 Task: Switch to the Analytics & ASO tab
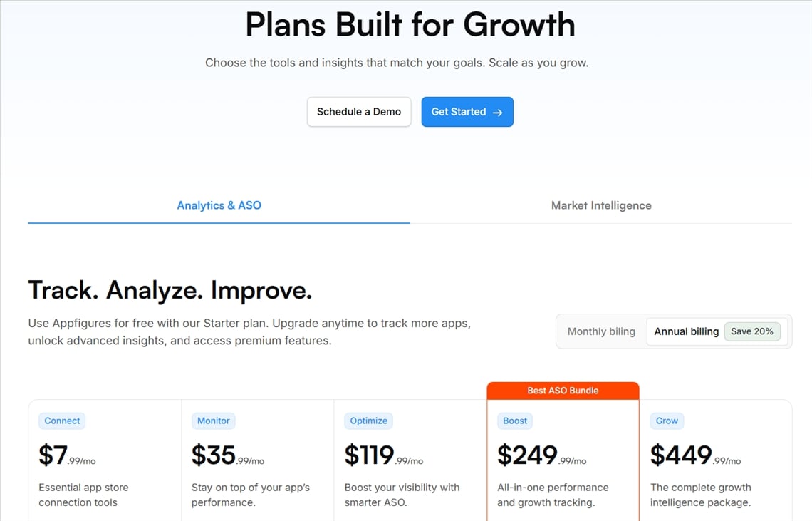[219, 205]
